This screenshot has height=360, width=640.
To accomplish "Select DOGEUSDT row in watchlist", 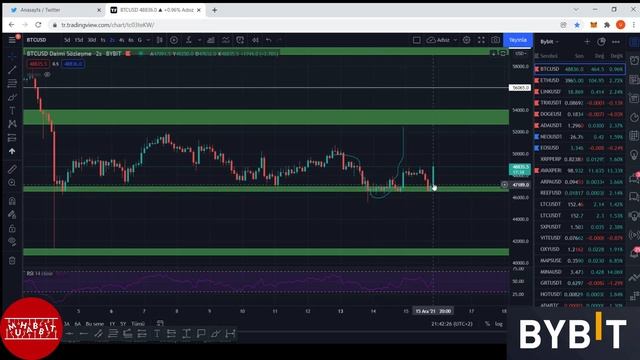I will [x=580, y=114].
